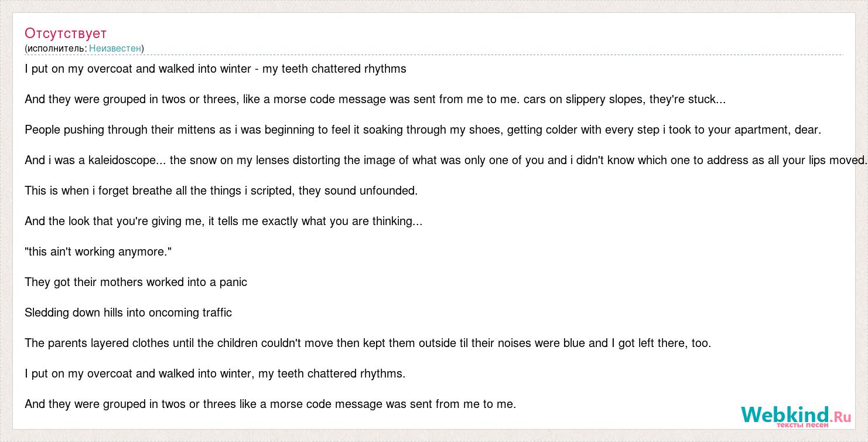The width and height of the screenshot is (868, 442).
Task: Click the line They got their mothers worked
Action: tap(136, 283)
